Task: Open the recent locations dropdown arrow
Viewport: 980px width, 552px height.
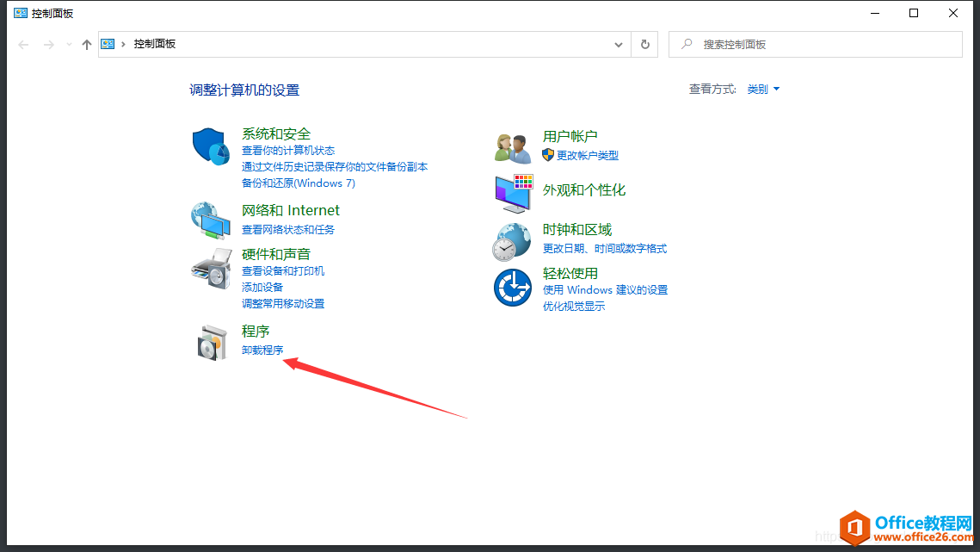Action: pyautogui.click(x=69, y=45)
